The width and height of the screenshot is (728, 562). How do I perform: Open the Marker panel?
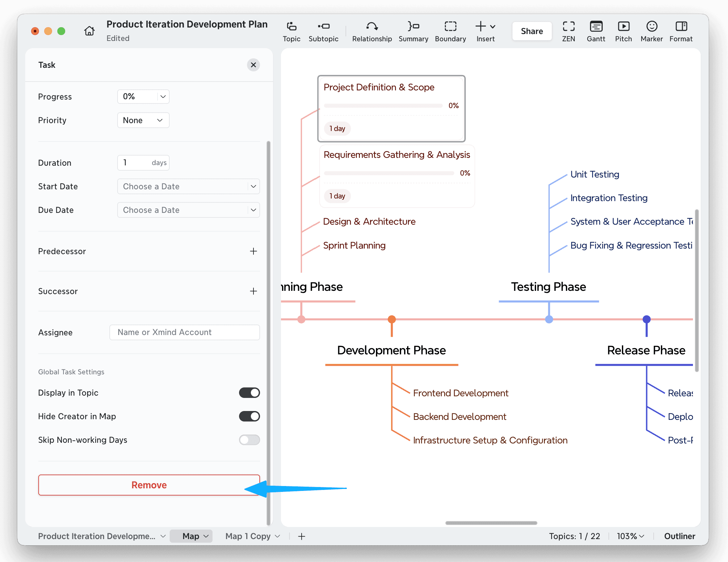click(652, 31)
